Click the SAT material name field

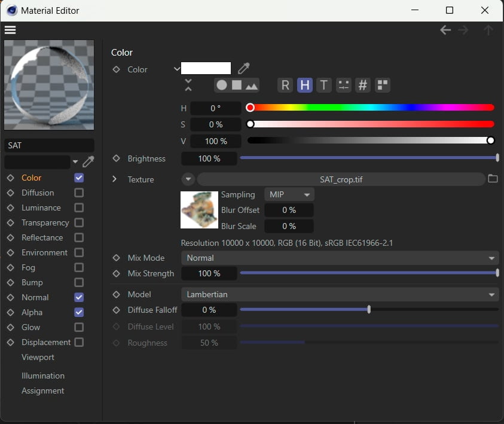pos(49,145)
